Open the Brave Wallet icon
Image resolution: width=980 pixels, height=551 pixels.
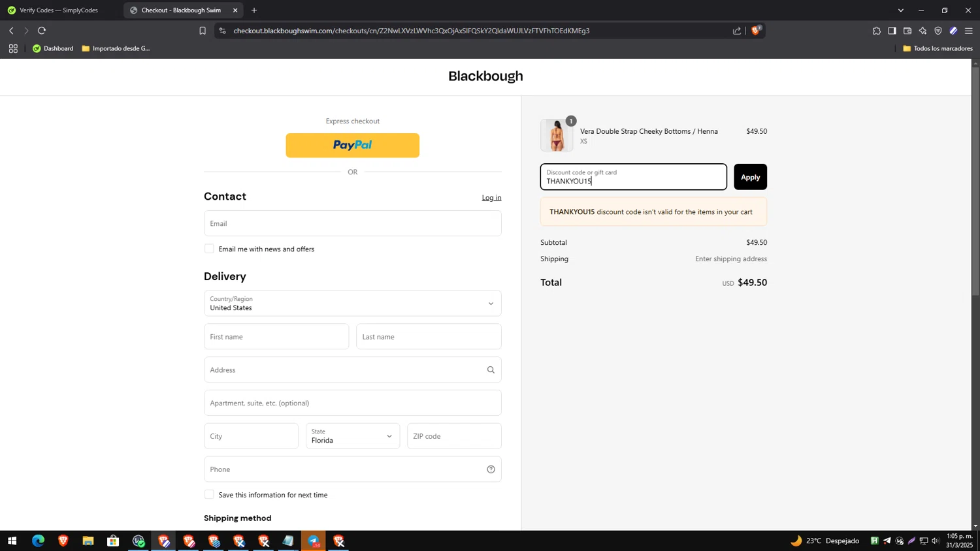(907, 31)
